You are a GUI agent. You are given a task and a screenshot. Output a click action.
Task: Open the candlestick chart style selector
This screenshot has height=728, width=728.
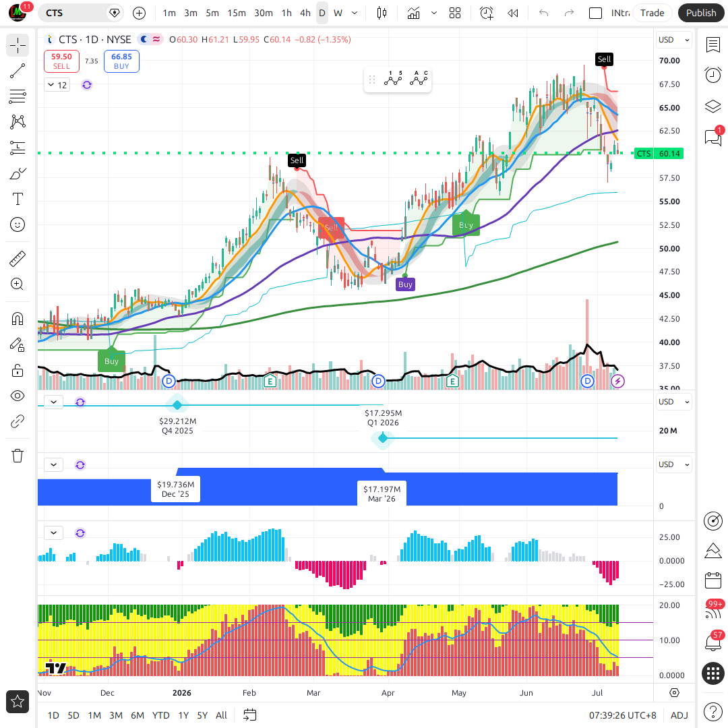(x=382, y=13)
